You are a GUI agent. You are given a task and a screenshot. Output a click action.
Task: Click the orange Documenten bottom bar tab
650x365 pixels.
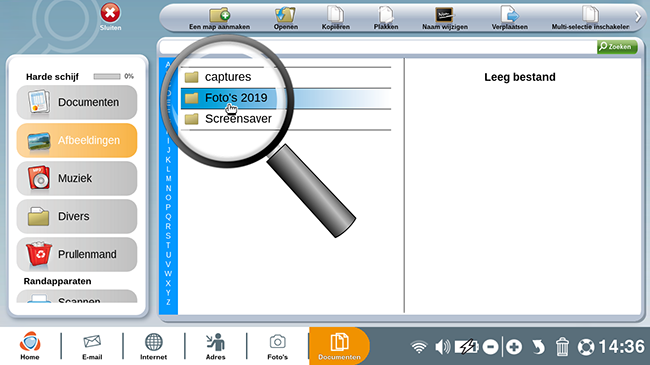pos(339,346)
